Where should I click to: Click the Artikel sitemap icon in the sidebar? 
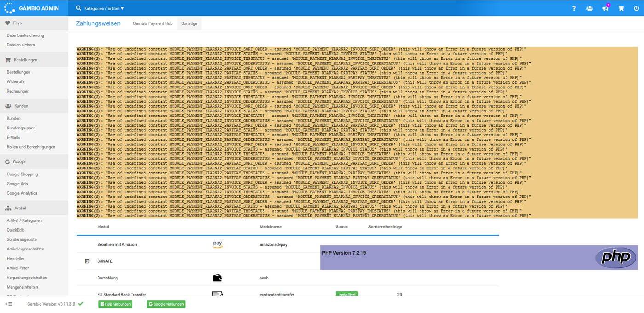click(x=8, y=208)
